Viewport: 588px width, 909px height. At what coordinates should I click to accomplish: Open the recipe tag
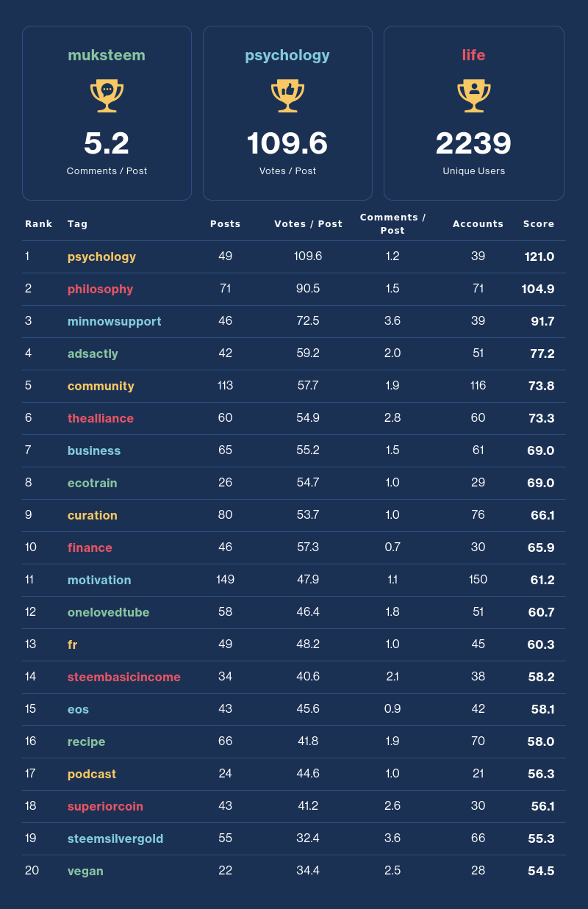tap(86, 742)
